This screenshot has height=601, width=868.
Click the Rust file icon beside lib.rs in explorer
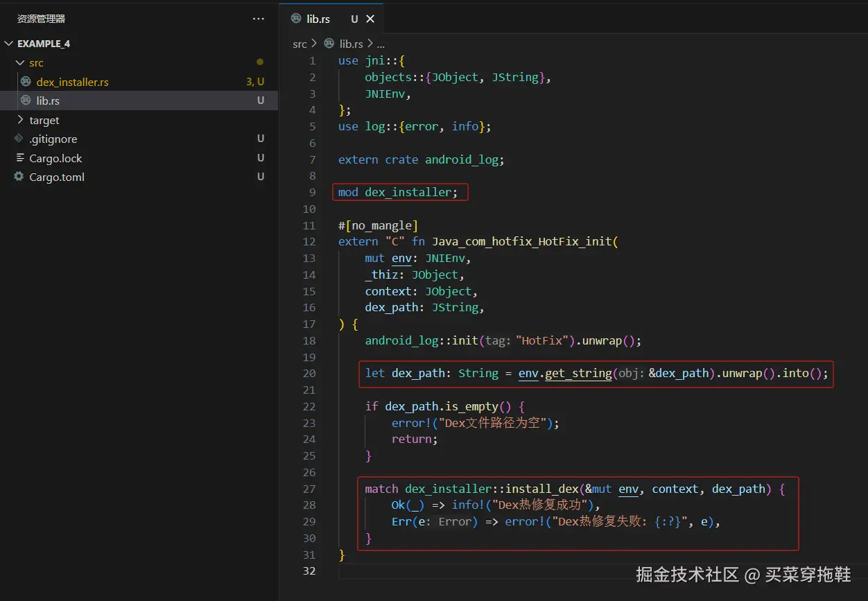pos(26,101)
